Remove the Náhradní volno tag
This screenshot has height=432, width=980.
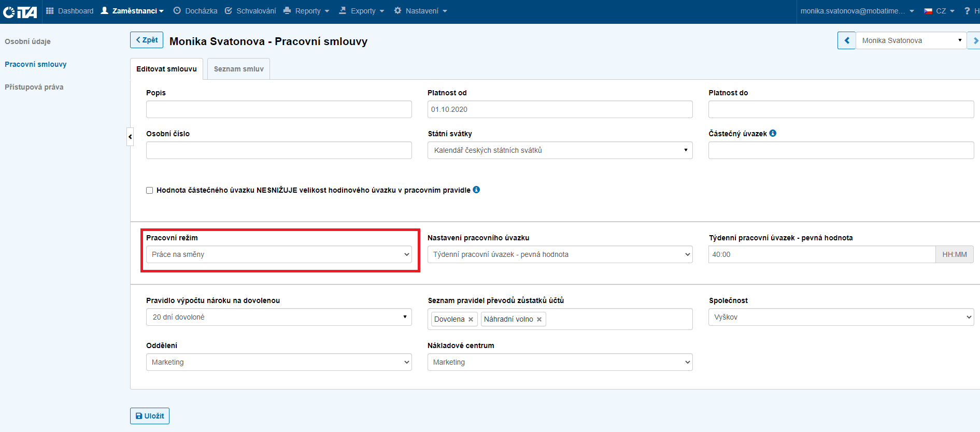[x=539, y=320]
